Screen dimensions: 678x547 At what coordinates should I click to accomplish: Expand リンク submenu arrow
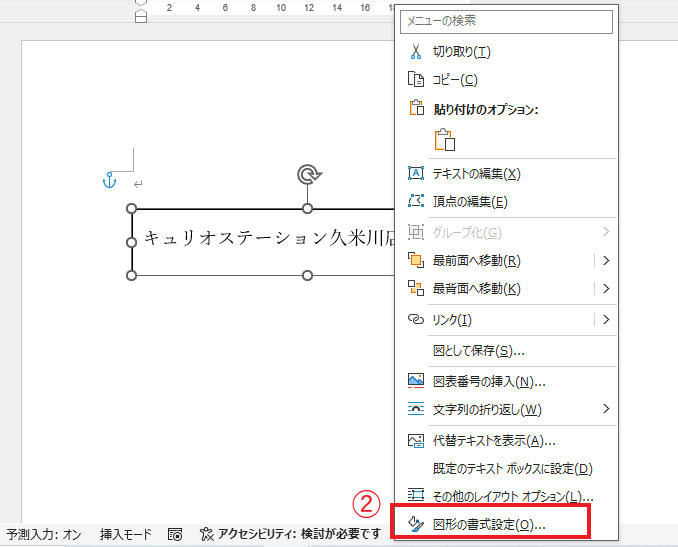[x=606, y=320]
